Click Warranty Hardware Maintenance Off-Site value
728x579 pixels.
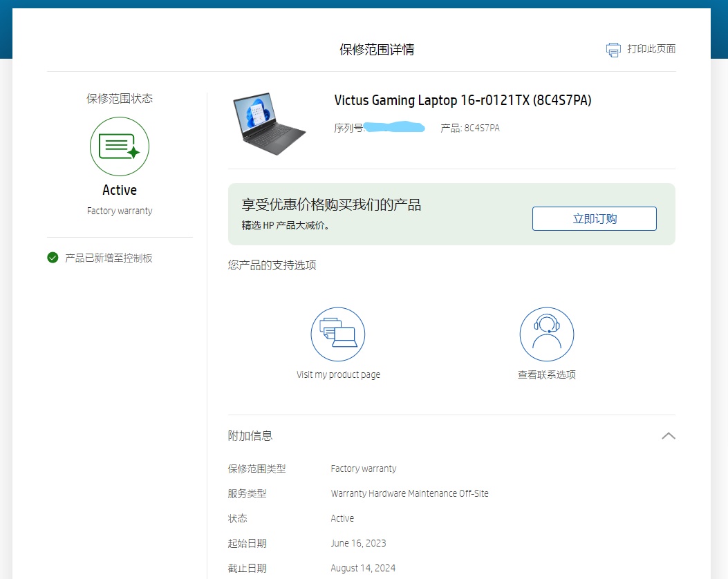click(x=409, y=493)
